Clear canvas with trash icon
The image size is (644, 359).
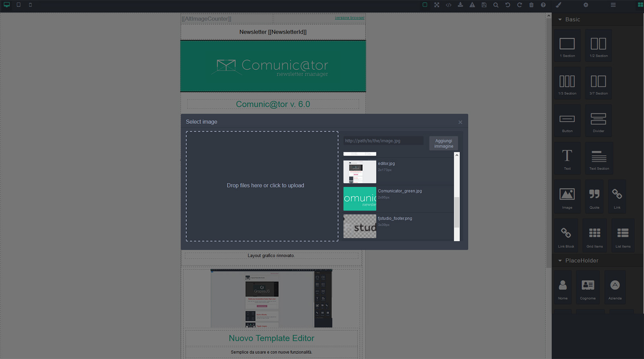click(531, 5)
